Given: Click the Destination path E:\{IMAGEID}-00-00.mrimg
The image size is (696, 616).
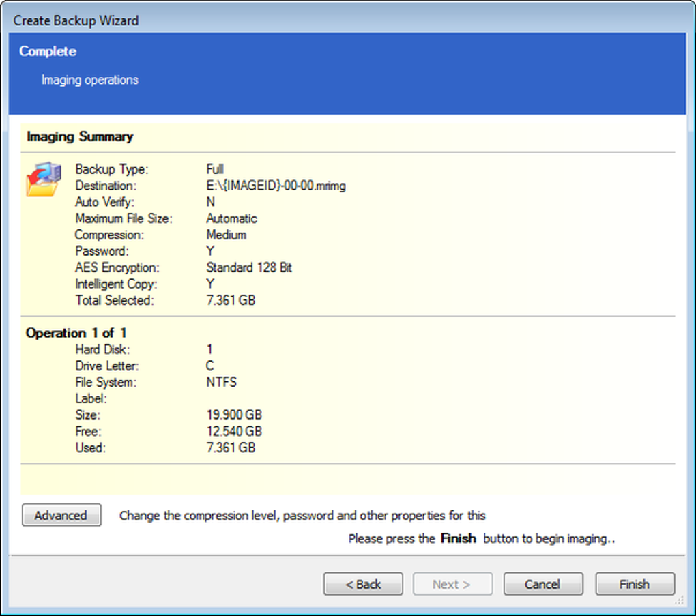Looking at the screenshot, I should click(x=276, y=186).
